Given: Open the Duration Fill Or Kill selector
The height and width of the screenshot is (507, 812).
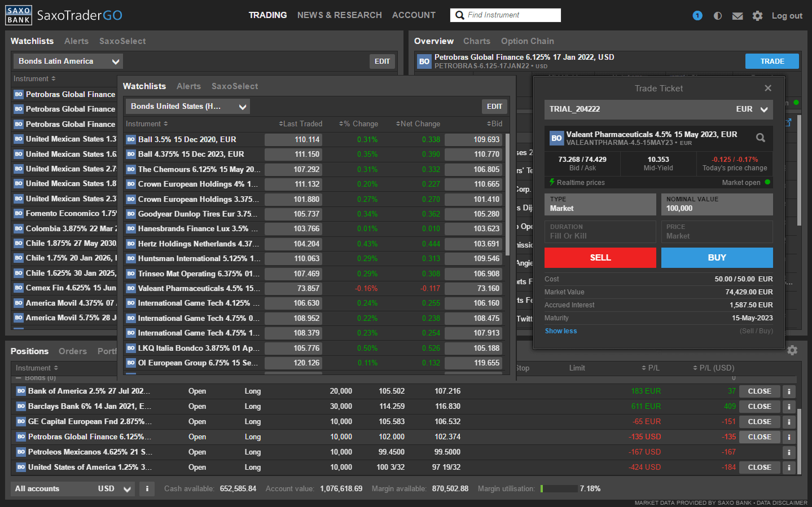Looking at the screenshot, I should (600, 232).
